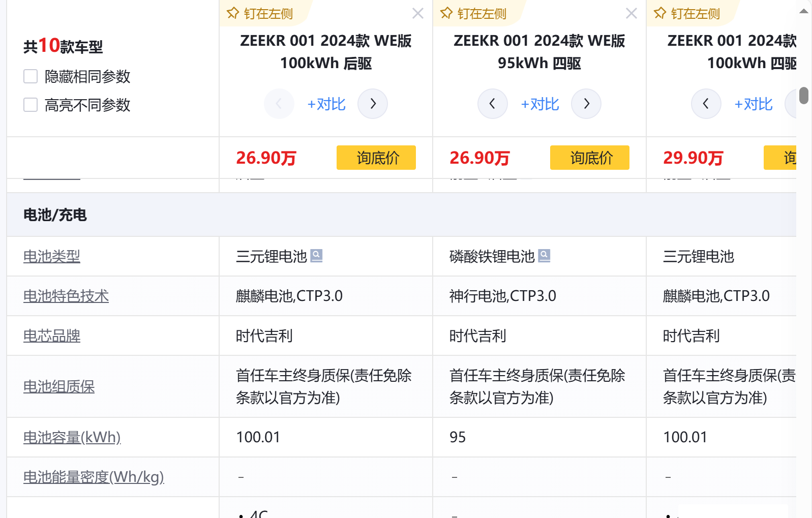Switch 100kWh 后驱 column to next model
The image size is (812, 518).
point(373,104)
